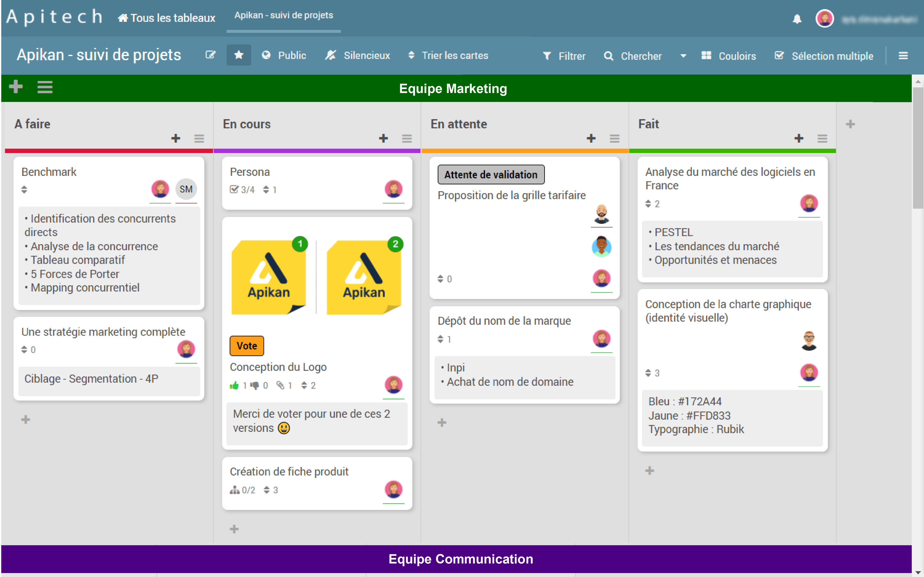
Task: Toggle the star favorite board button
Action: pyautogui.click(x=239, y=55)
